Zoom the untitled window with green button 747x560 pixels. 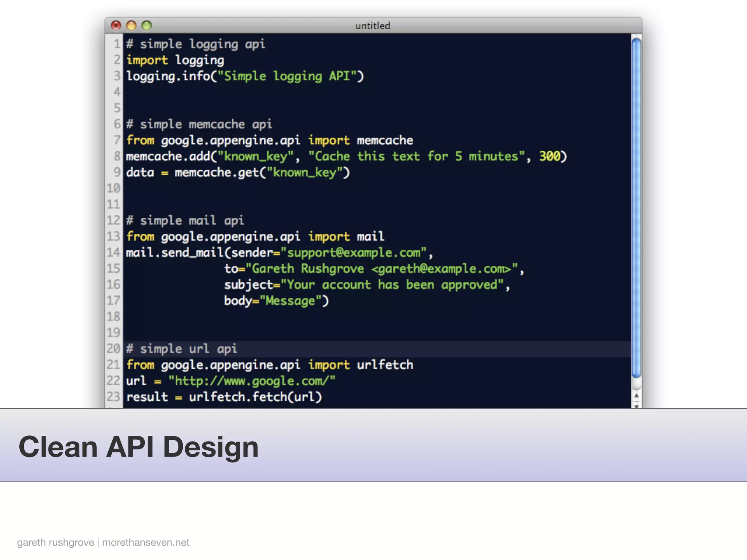[x=147, y=26]
